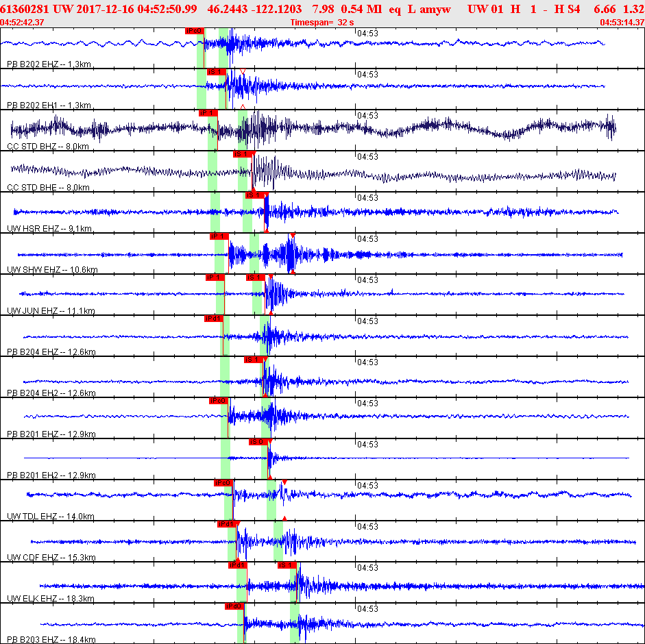Screen dimensions: 645x644
Task: Click the magnitude 0.54 Ml in the header
Action: coord(362,9)
